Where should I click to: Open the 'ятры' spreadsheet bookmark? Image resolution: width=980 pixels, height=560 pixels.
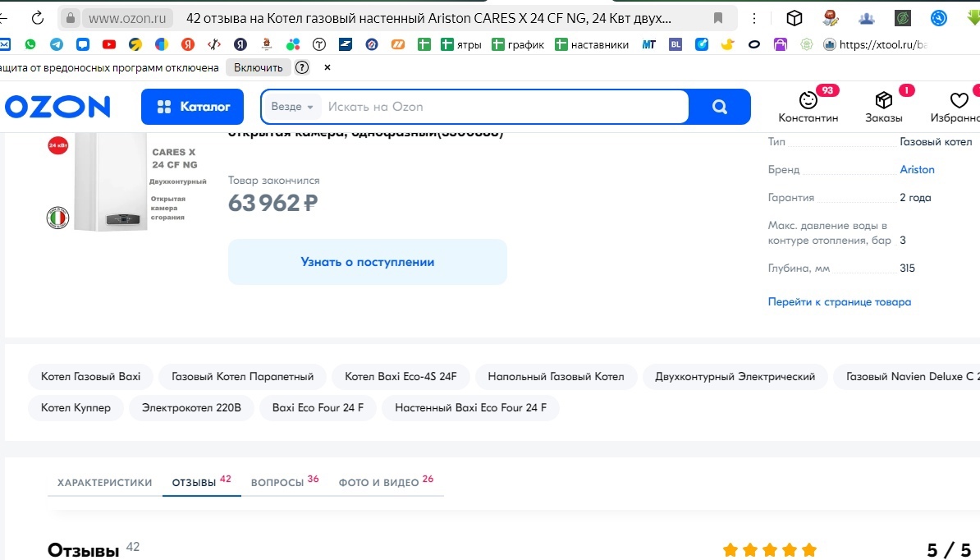click(461, 44)
